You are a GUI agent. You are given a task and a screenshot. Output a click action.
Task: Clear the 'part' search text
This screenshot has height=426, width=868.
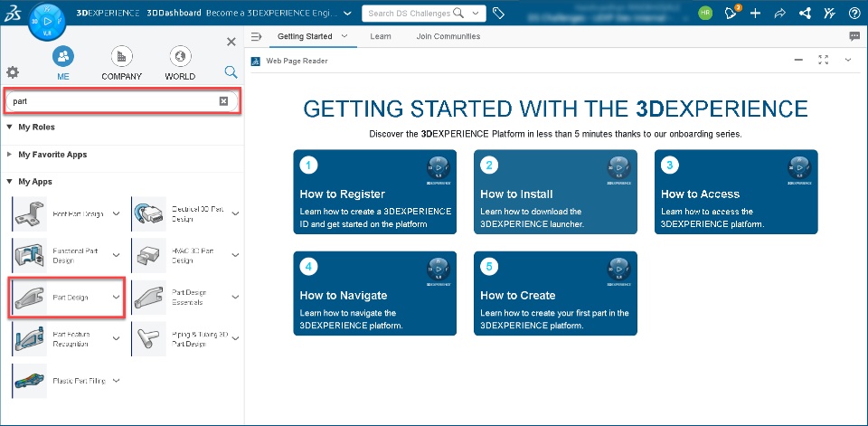click(x=223, y=100)
